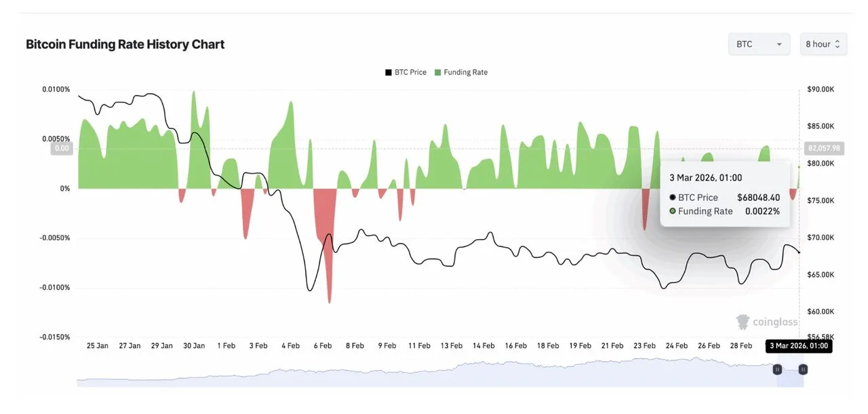The image size is (868, 414).
Task: Click the 3 Mar 2026, 01:00 date label
Action: coord(799,346)
